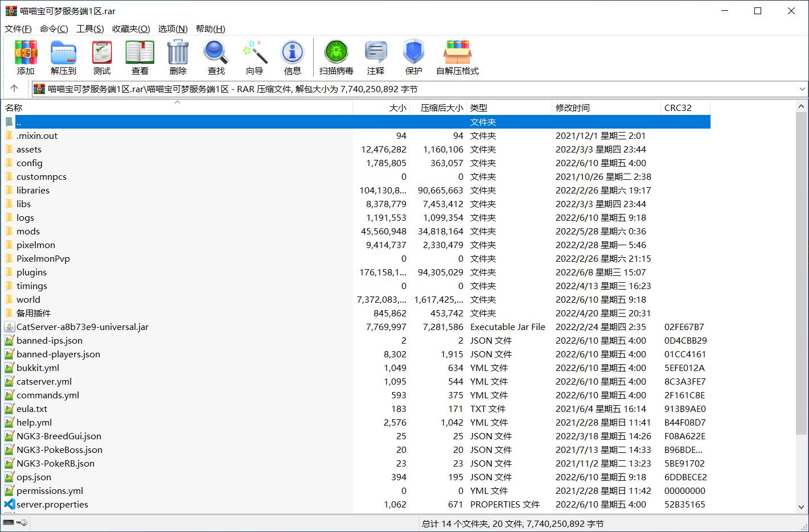The image size is (809, 532).
Task: Click the key icon in status bar
Action: tap(22, 522)
